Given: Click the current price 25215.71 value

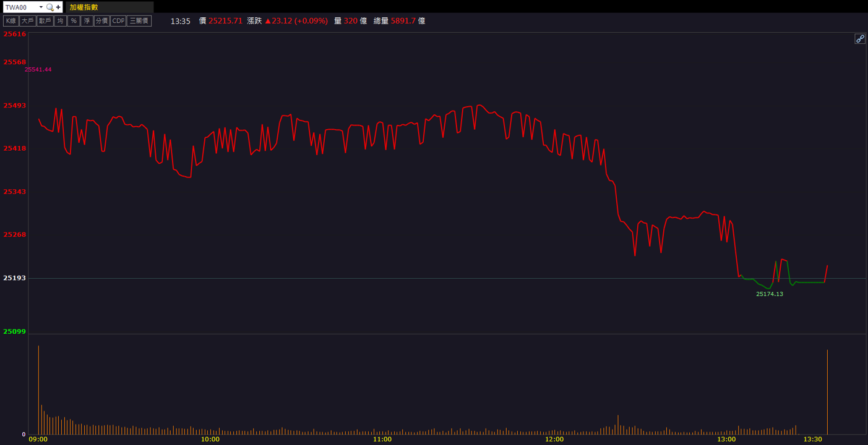Looking at the screenshot, I should (225, 21).
